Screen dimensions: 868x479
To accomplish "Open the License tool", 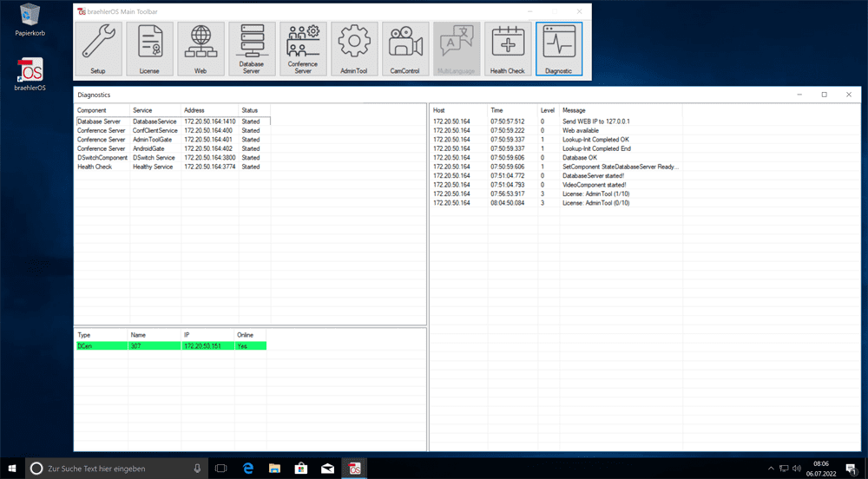I will tap(149, 49).
